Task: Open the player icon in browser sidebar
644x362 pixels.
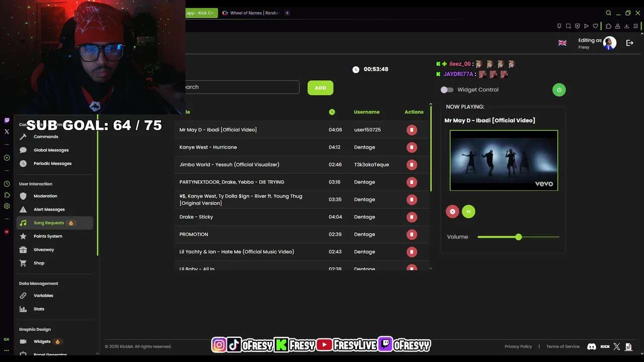Action: pos(7,158)
